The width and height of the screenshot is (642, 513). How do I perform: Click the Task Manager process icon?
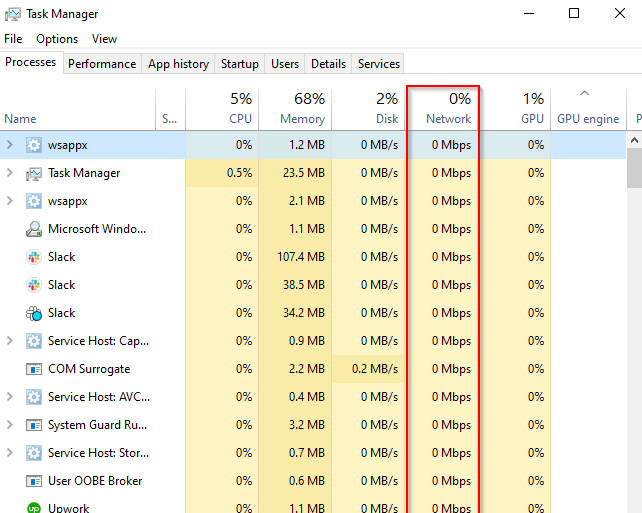(34, 173)
